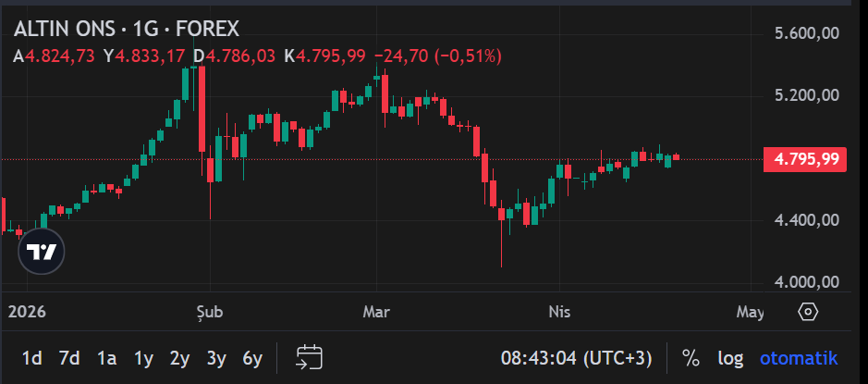
Task: Click the red 4.795,99 current price label
Action: [x=806, y=159]
